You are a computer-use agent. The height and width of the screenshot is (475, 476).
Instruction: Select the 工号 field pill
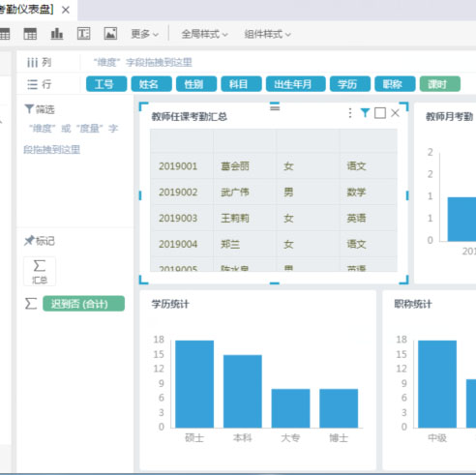coord(106,84)
